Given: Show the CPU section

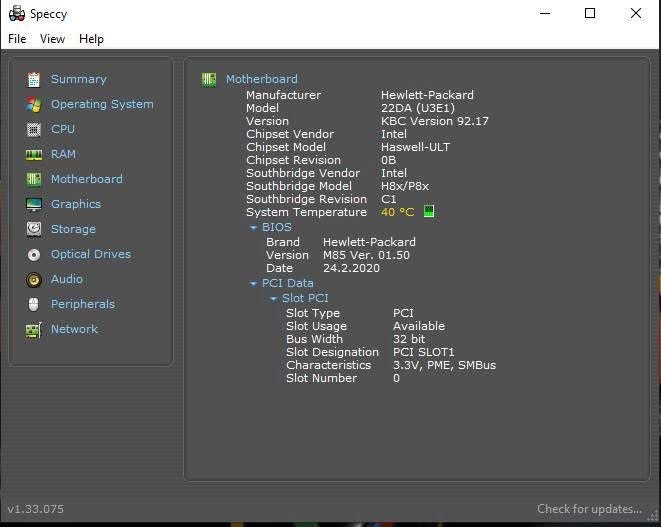Looking at the screenshot, I should coord(63,129).
